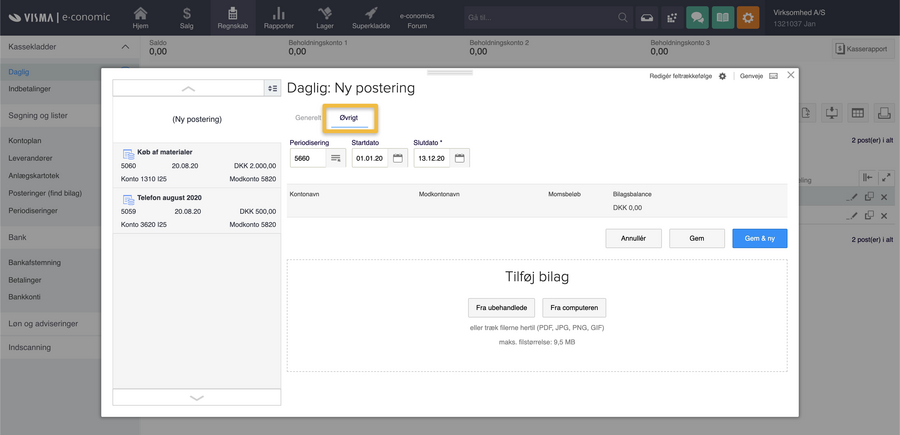Open Leverandører in sidebar

point(29,158)
